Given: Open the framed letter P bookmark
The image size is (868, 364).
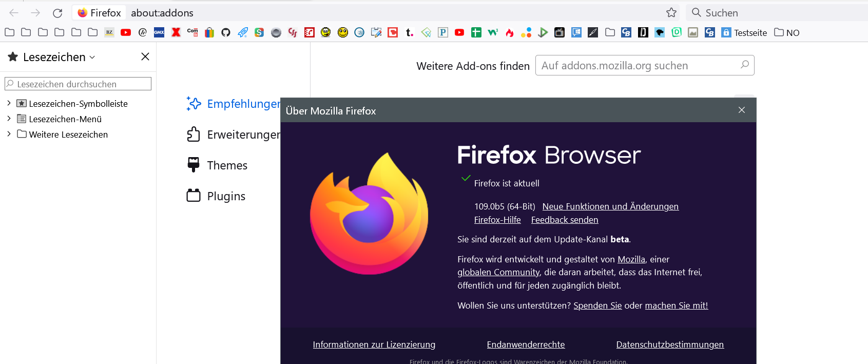Looking at the screenshot, I should click(443, 32).
